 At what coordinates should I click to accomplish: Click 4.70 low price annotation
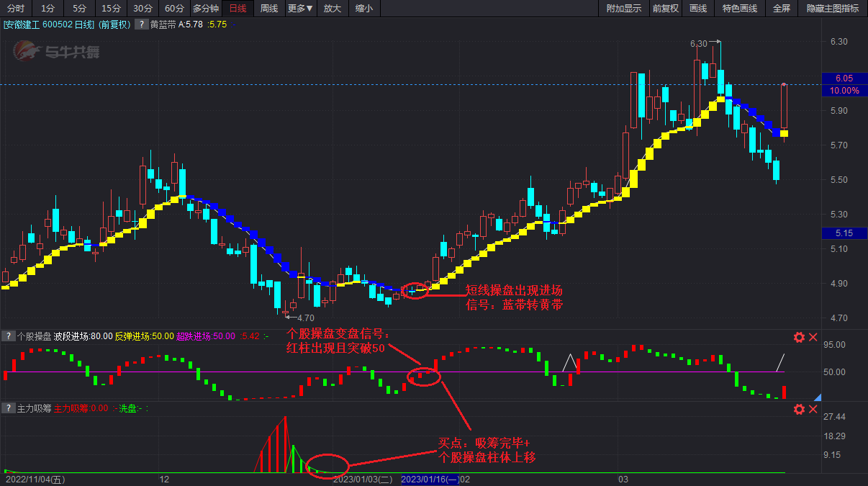click(306, 318)
